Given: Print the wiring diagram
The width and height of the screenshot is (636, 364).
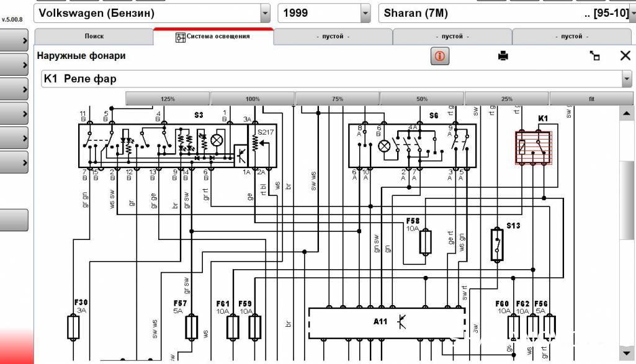Looking at the screenshot, I should (503, 56).
